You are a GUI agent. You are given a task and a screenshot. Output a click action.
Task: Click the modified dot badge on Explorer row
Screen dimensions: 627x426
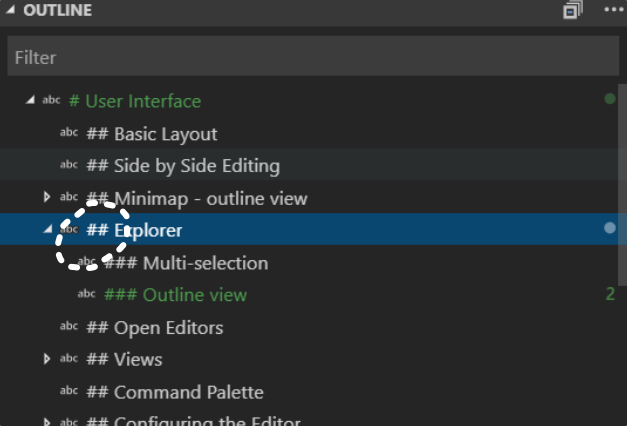point(610,228)
